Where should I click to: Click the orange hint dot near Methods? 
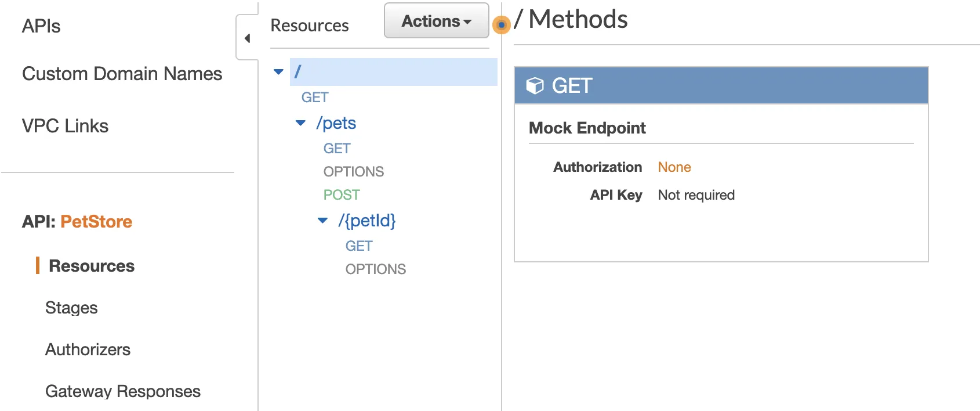point(501,25)
